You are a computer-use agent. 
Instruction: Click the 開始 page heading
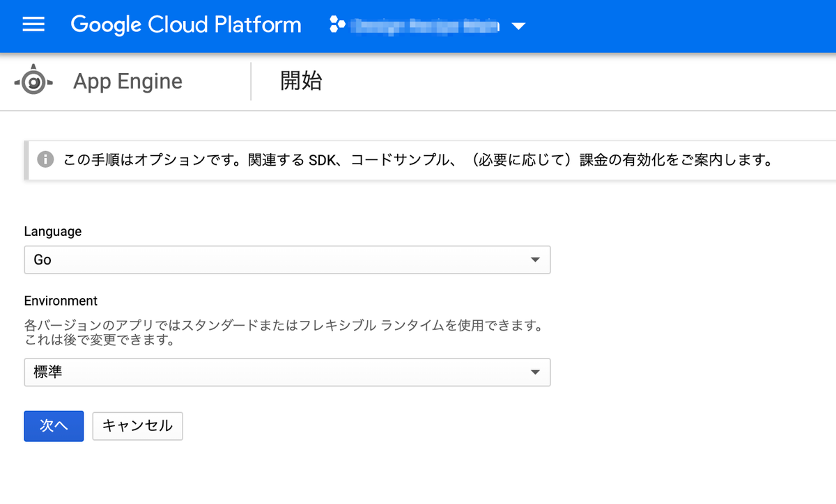pyautogui.click(x=301, y=81)
